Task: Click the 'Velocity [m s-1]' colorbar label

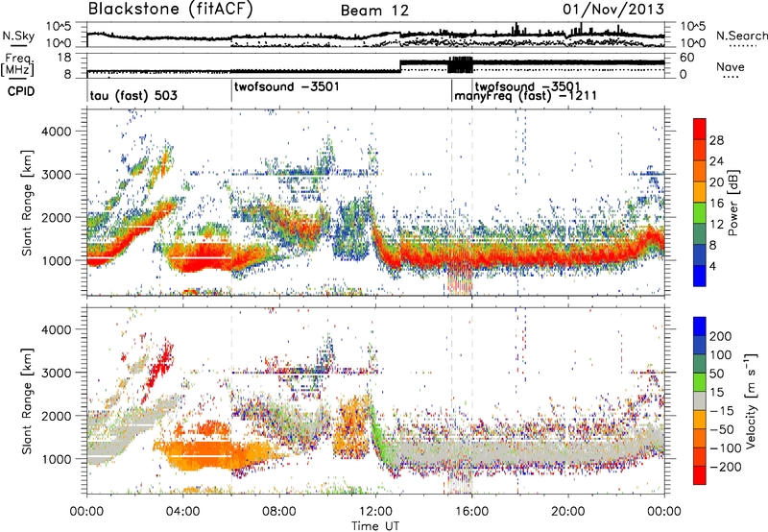Action: [x=751, y=400]
